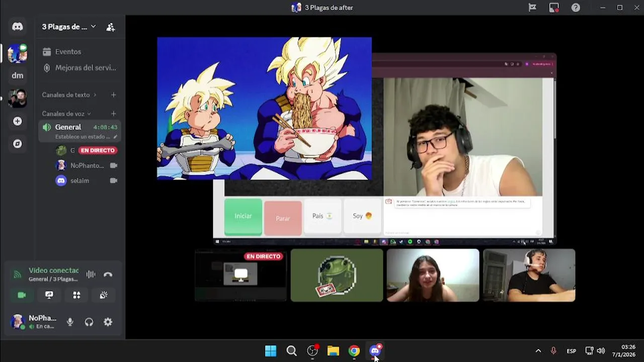Screen dimensions: 644x362
Task: Share your screen button
Action: pyautogui.click(x=49, y=295)
